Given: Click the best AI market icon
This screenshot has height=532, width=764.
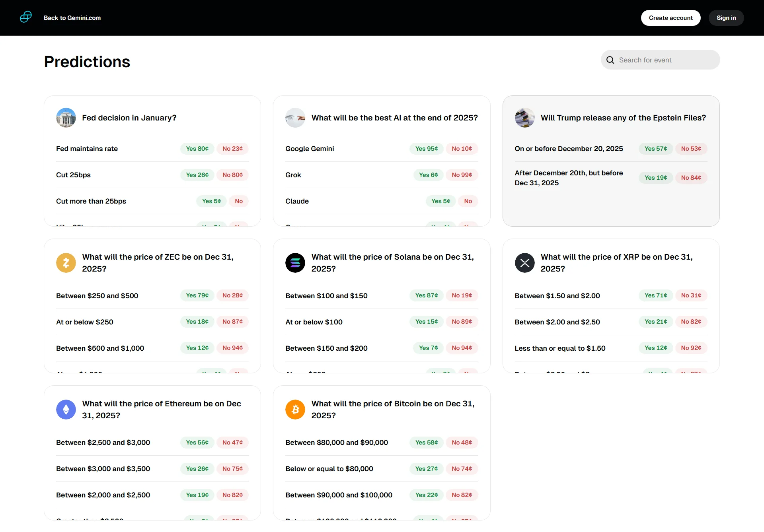Looking at the screenshot, I should (295, 118).
